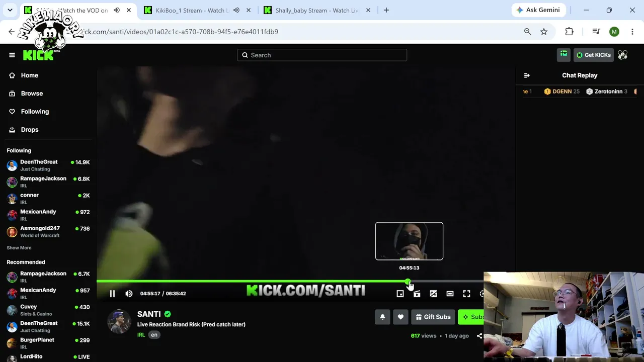Open the green treasure chest rewards icon
This screenshot has height=362, width=644.
click(x=563, y=55)
